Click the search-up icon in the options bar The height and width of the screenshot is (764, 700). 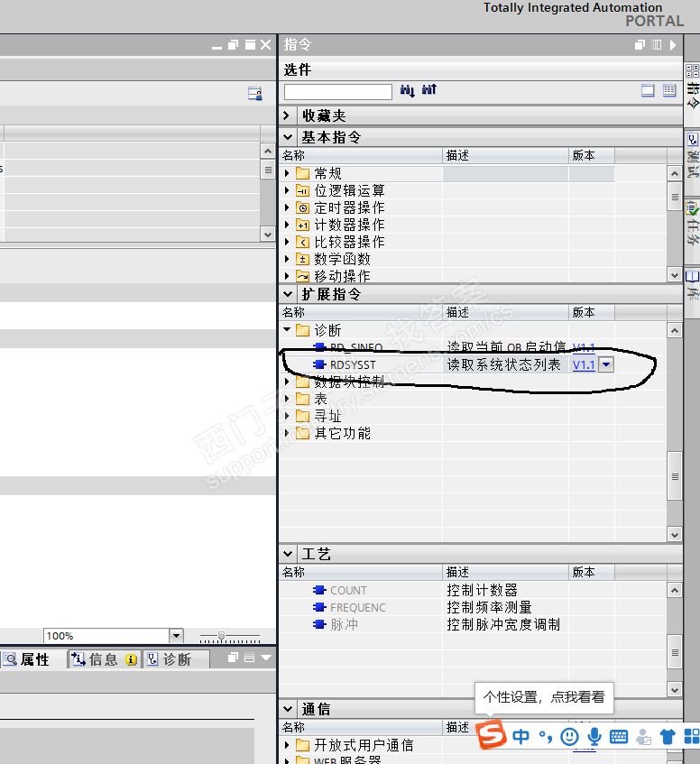pyautogui.click(x=429, y=89)
